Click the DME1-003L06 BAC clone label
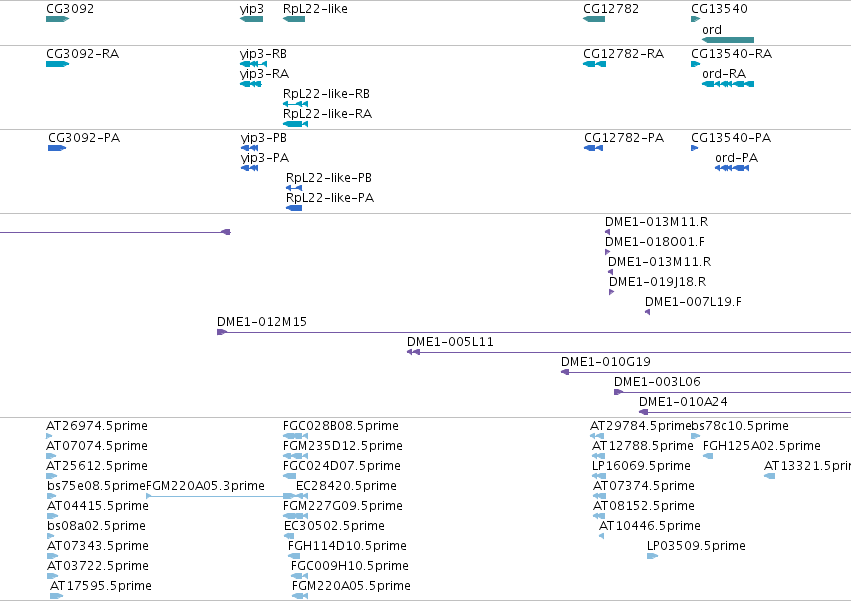851x601 pixels. pos(657,382)
